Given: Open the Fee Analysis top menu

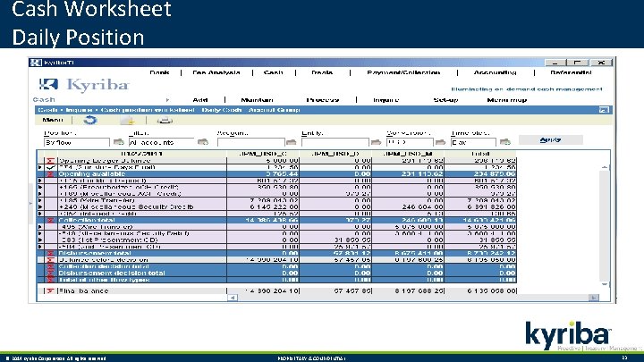Looking at the screenshot, I should [216, 72].
